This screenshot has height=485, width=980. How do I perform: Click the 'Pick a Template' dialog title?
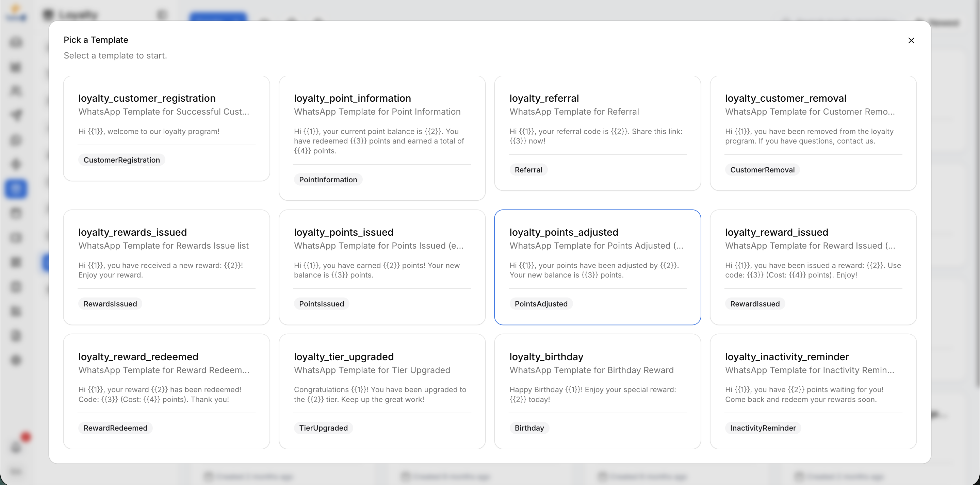(96, 40)
